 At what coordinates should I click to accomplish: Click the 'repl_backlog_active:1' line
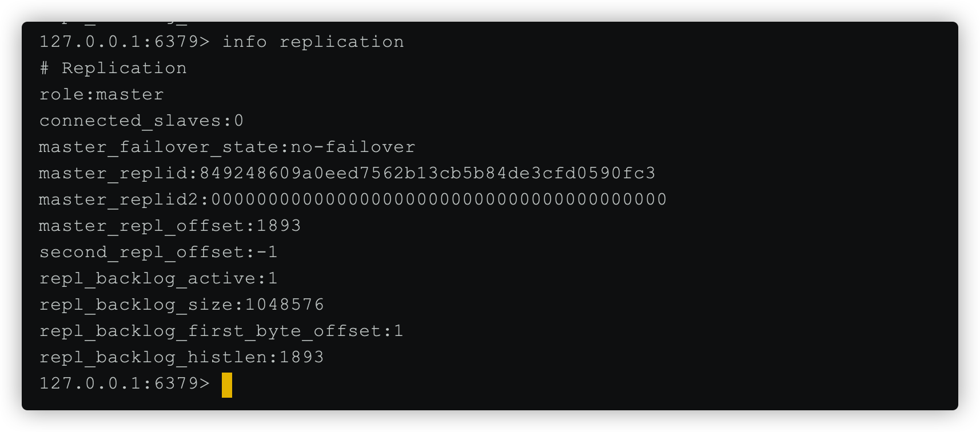tap(158, 278)
